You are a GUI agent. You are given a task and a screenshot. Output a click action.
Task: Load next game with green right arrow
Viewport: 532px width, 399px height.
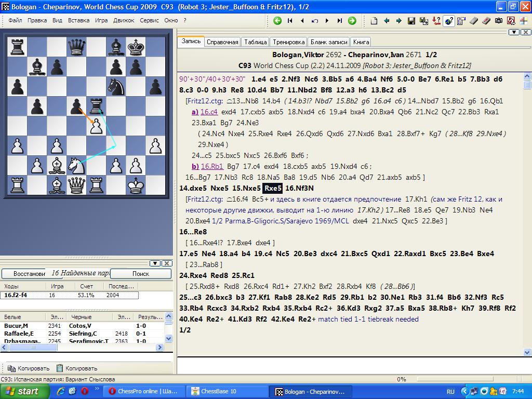352,21
